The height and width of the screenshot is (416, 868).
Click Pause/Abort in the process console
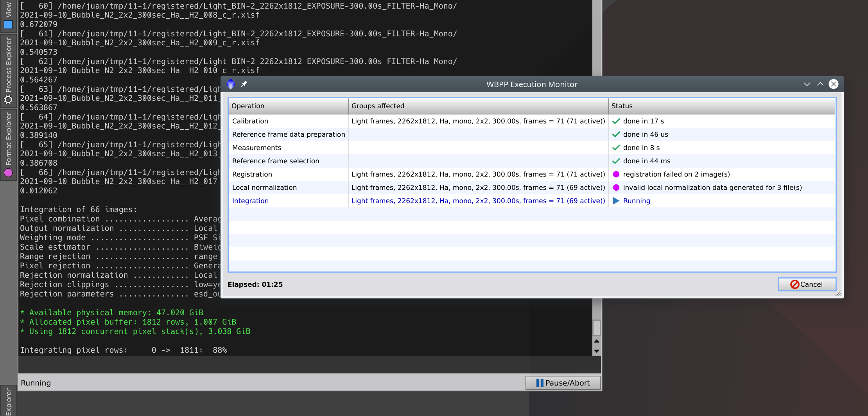(x=563, y=383)
